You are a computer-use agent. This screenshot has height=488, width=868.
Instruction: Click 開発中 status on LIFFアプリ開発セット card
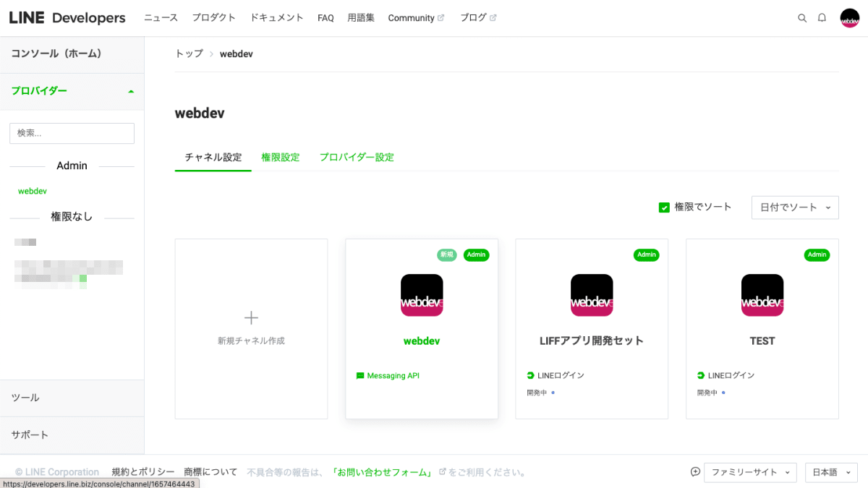tap(537, 393)
